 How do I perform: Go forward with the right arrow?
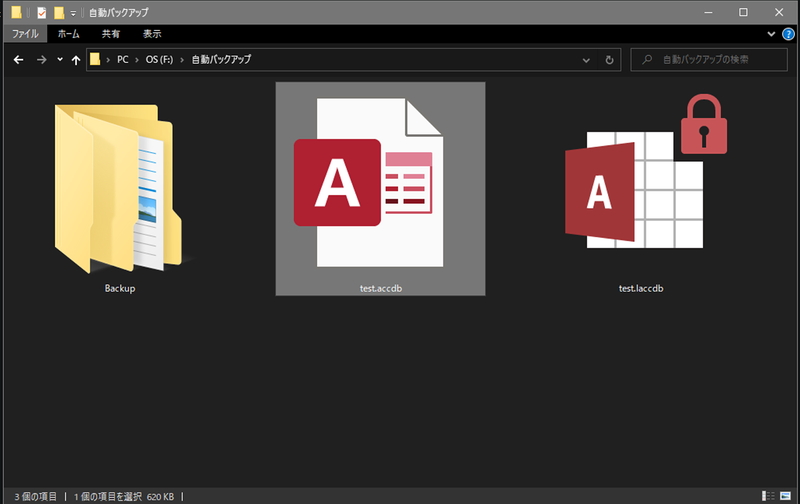tap(41, 60)
